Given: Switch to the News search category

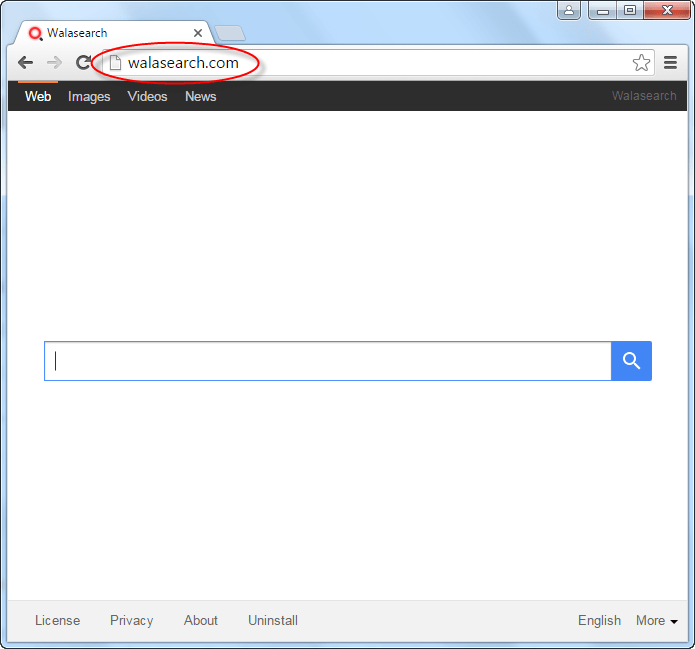Looking at the screenshot, I should point(200,96).
